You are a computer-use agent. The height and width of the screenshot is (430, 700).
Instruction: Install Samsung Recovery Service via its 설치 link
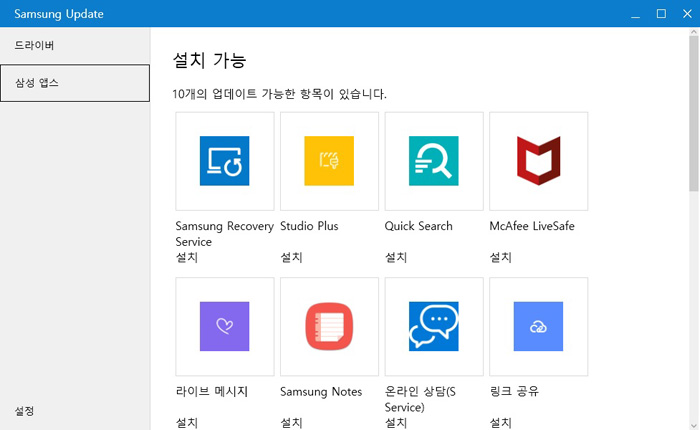pyautogui.click(x=187, y=257)
